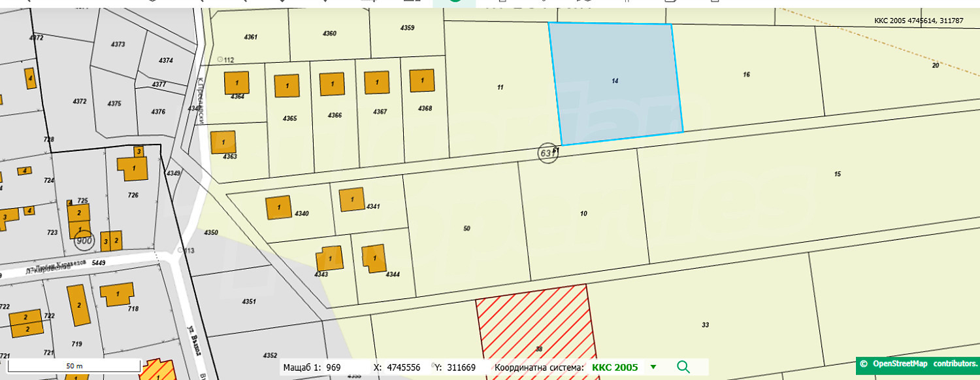Click the circled 631 marker
This screenshot has height=380, width=980.
coord(548,152)
